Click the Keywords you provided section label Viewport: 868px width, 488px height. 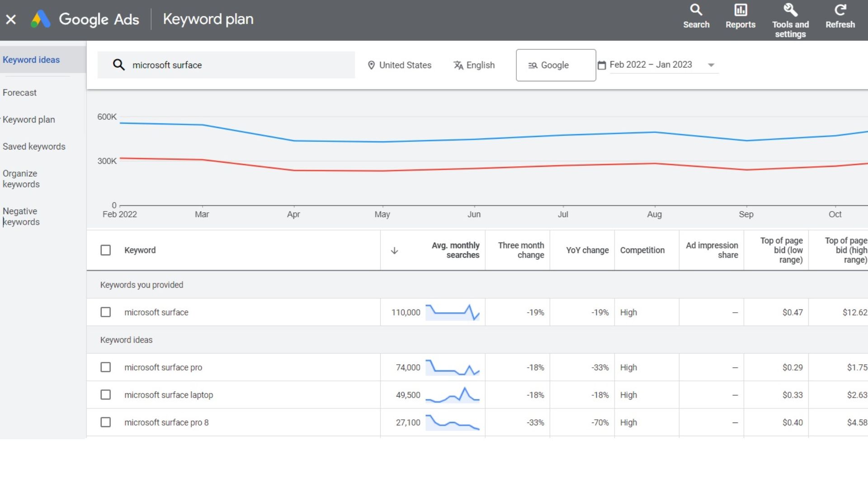[142, 285]
